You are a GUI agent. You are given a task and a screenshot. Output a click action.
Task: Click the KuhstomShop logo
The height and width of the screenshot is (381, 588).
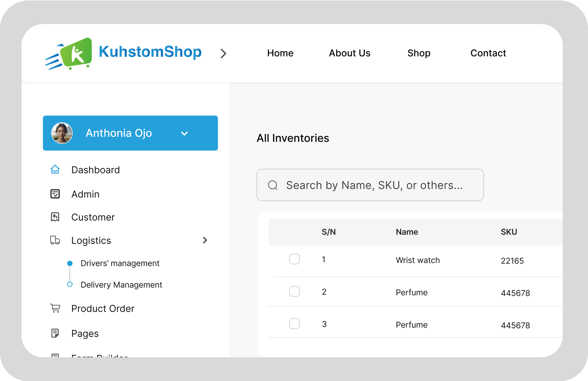coord(124,53)
